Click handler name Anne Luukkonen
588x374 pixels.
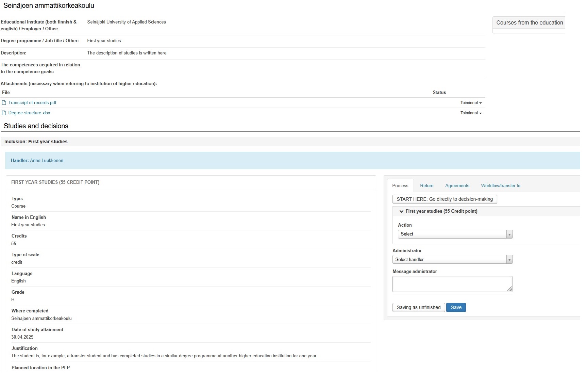(47, 161)
